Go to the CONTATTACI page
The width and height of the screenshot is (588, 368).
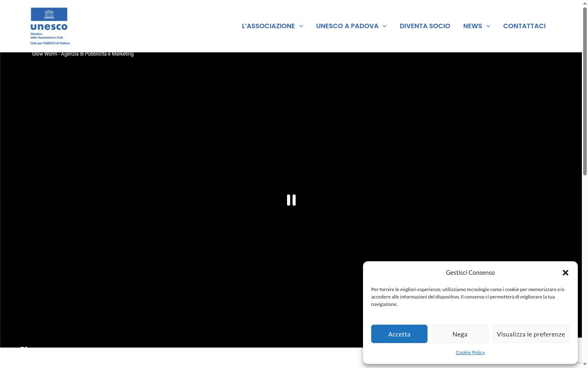[x=524, y=26]
